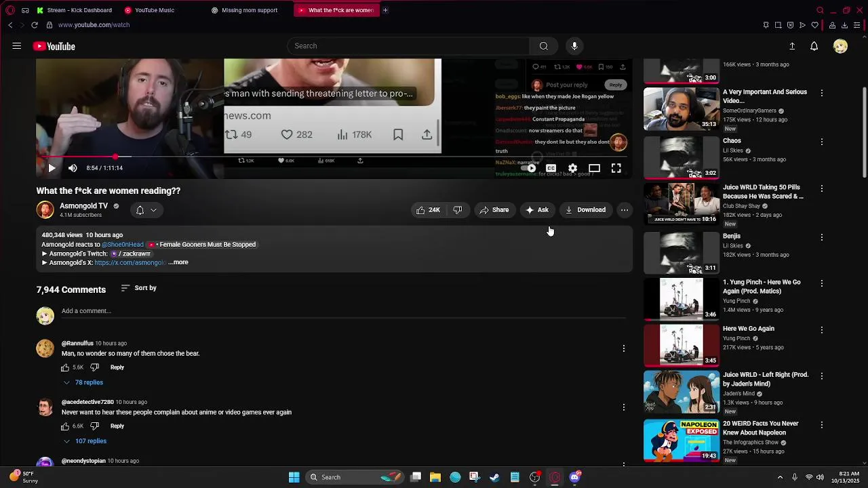Viewport: 868px width, 488px height.
Task: Start voice search with the microphone
Action: point(574,46)
